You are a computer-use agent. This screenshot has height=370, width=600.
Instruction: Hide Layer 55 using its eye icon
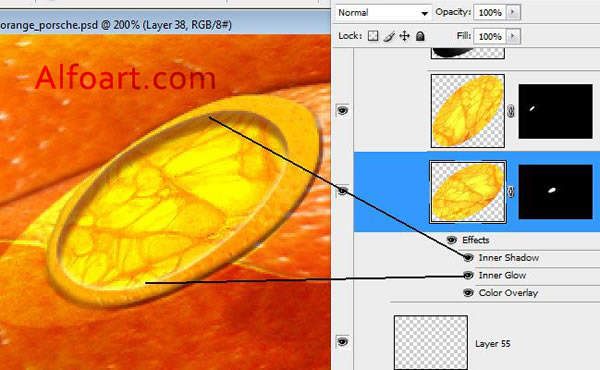coord(342,342)
